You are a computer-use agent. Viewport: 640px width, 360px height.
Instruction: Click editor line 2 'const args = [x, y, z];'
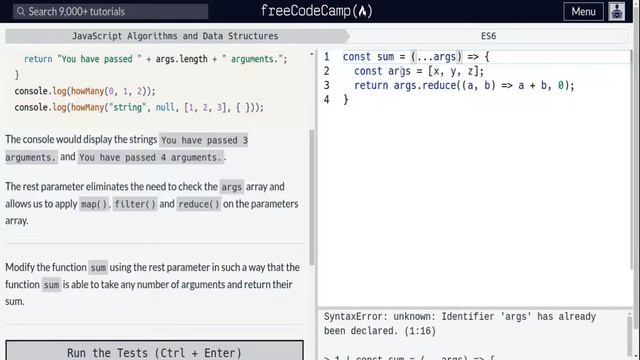(x=419, y=71)
